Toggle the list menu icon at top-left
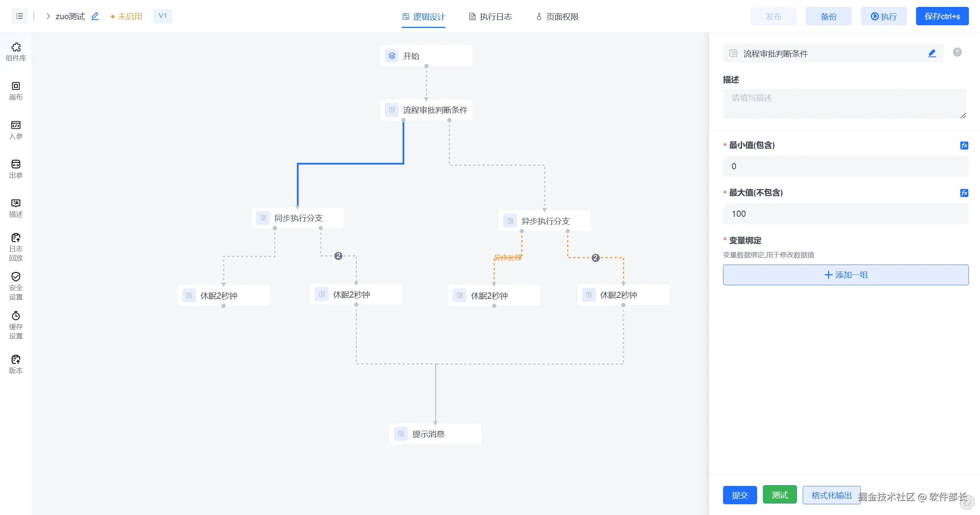The image size is (980, 515). tap(20, 16)
